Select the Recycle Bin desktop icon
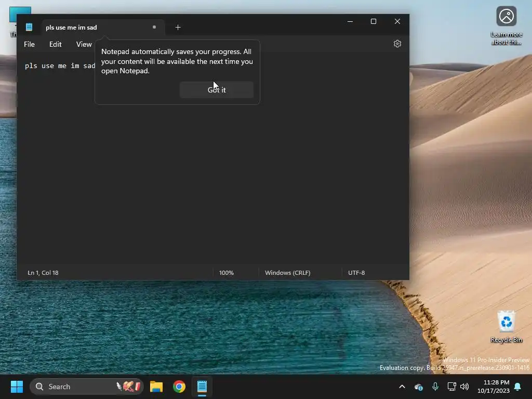532x399 pixels. [506, 326]
